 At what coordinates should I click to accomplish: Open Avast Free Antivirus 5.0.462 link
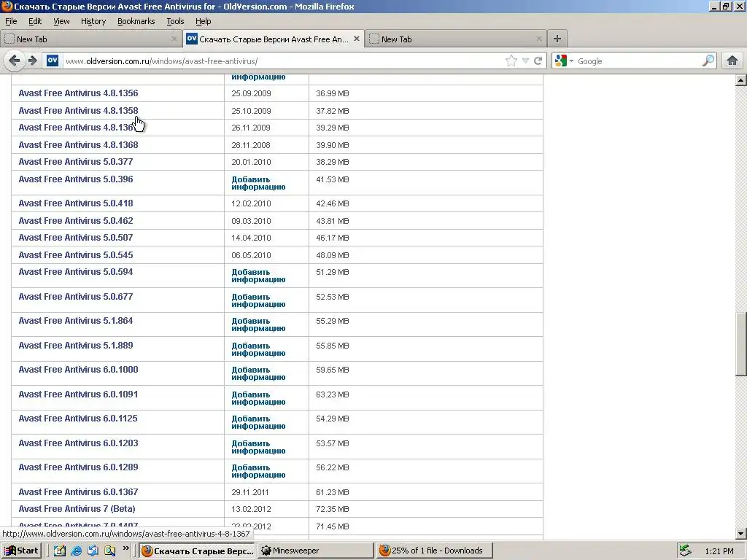[76, 221]
